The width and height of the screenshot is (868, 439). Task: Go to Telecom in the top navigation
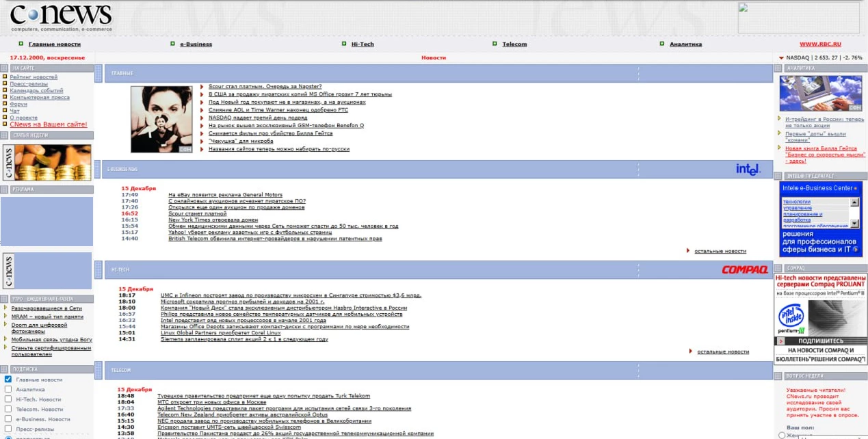(514, 44)
